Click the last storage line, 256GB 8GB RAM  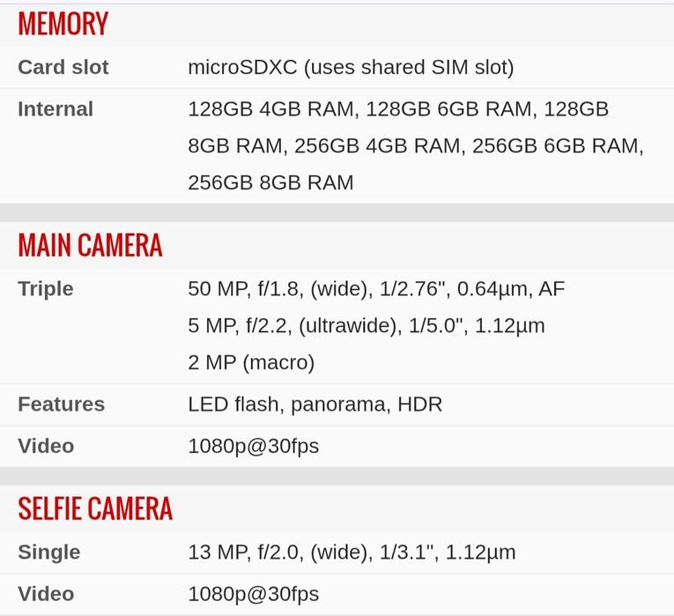(270, 182)
